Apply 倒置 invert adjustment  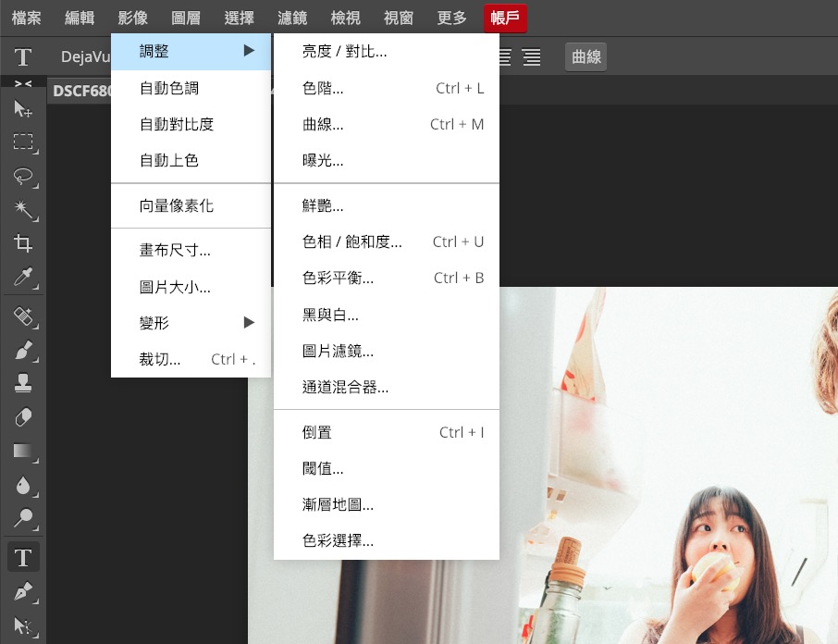click(x=387, y=432)
